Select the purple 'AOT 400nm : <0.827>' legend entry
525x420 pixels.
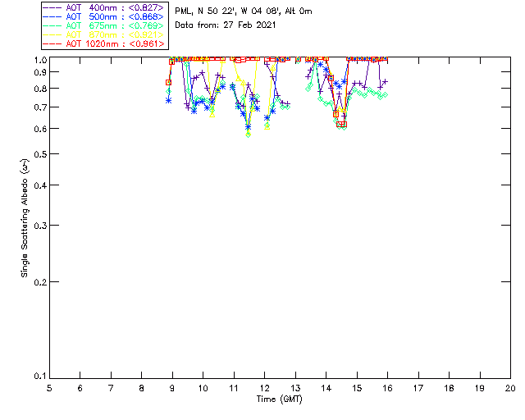tap(104, 7)
